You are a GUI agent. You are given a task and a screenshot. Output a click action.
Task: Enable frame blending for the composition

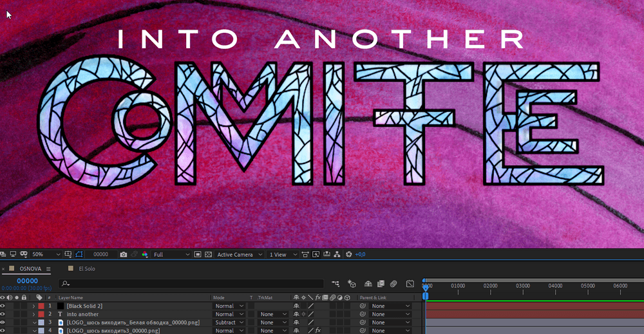tap(381, 284)
